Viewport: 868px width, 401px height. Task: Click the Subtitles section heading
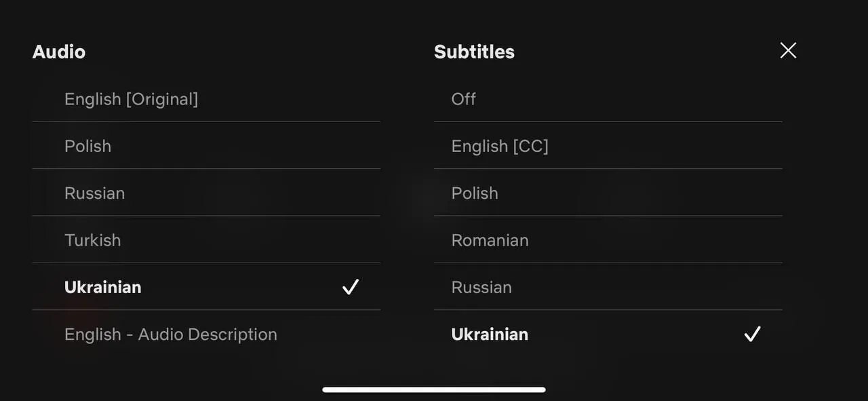[474, 51]
